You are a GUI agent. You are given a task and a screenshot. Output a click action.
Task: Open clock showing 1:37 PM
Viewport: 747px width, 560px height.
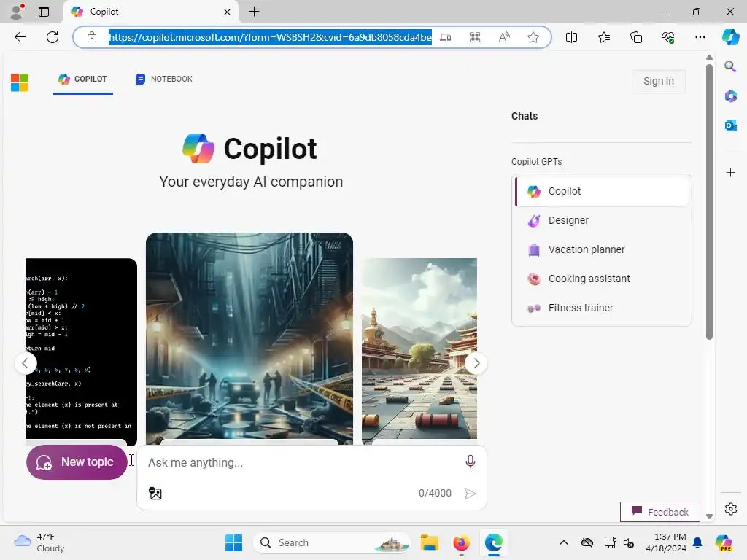tap(666, 542)
